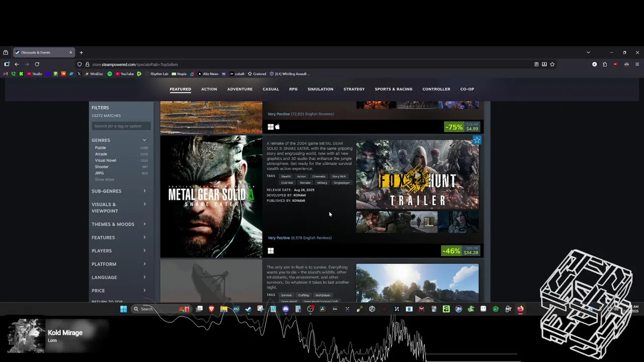This screenshot has width=644, height=362.
Task: Click the Stealth tag
Action: [x=286, y=176]
